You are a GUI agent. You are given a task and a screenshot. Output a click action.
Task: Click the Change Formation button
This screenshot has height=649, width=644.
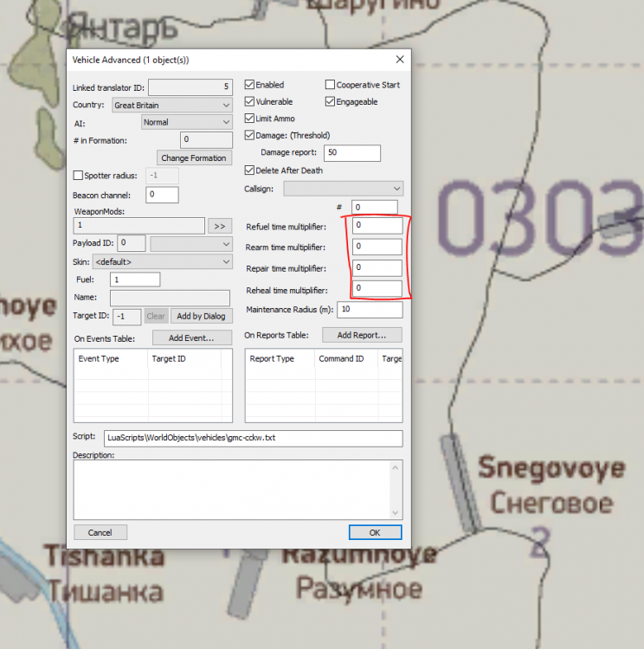194,157
